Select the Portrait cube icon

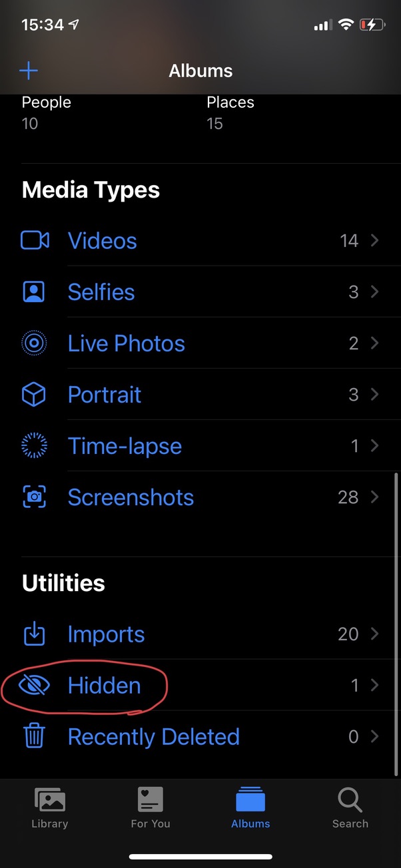pos(34,395)
